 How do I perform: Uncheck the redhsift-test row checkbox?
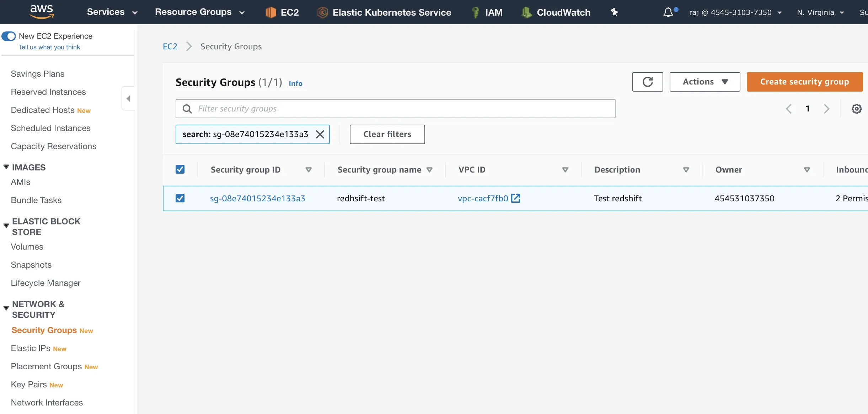[180, 198]
